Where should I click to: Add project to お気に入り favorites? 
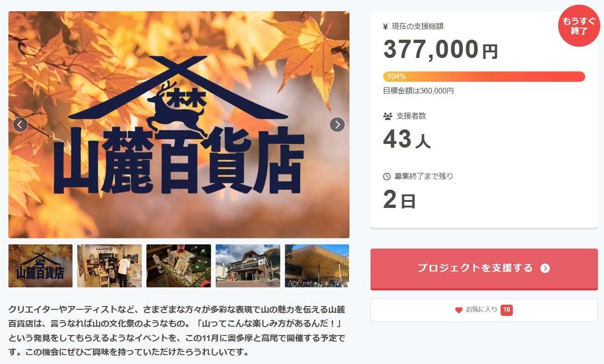point(484,310)
